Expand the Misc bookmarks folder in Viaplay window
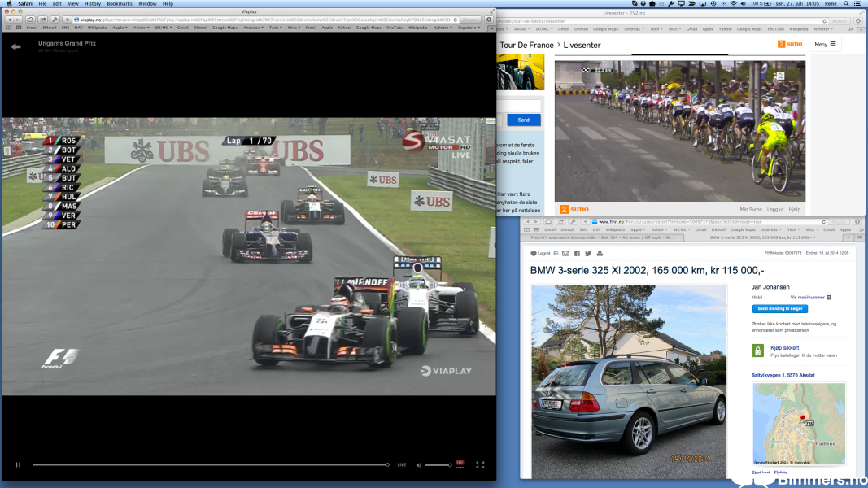This screenshot has width=868, height=488. [x=294, y=27]
